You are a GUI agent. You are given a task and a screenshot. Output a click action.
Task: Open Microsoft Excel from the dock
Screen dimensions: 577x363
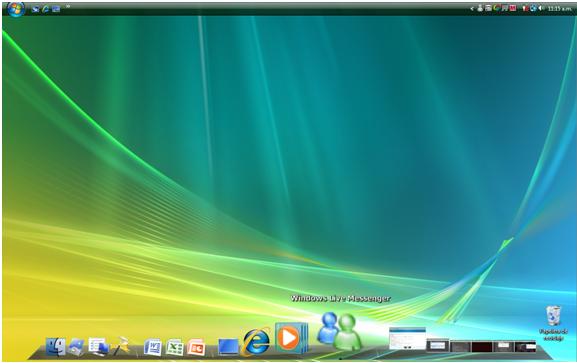[x=175, y=347]
